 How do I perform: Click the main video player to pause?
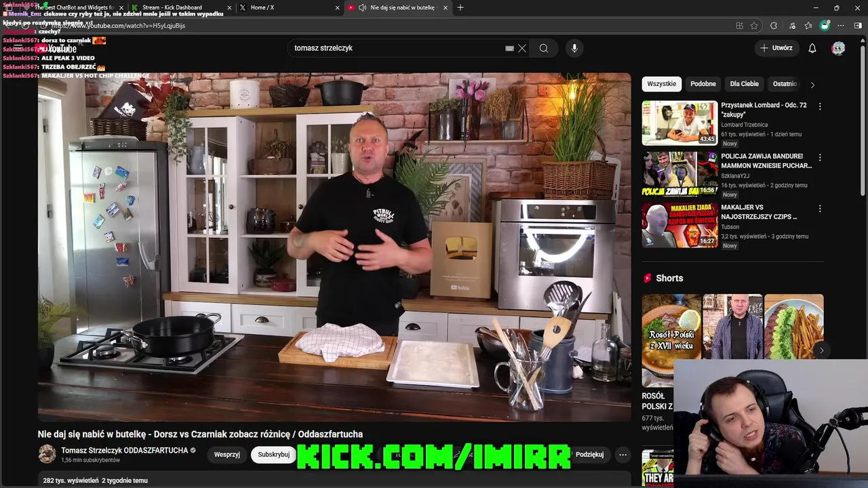pyautogui.click(x=334, y=247)
